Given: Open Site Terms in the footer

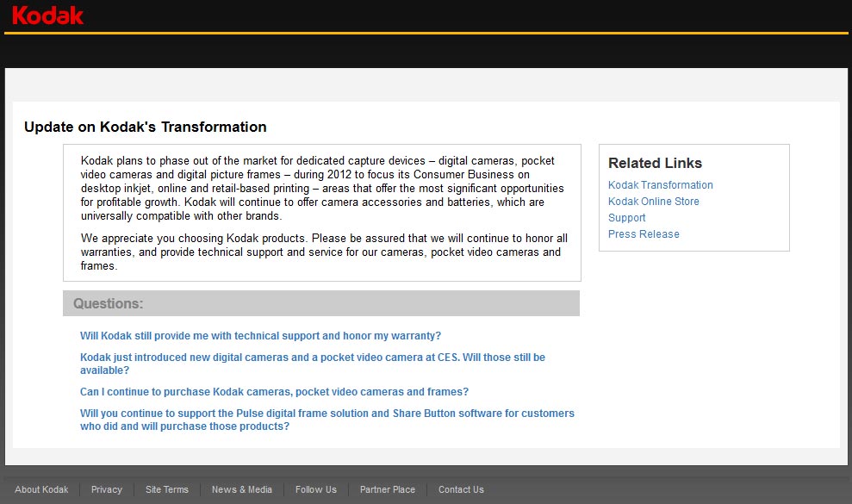Looking at the screenshot, I should coord(167,489).
